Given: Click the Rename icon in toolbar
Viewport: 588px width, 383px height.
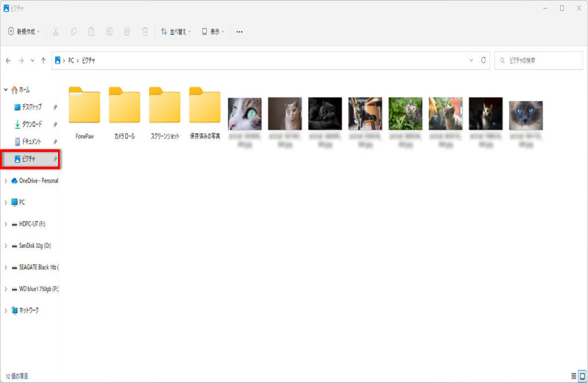Looking at the screenshot, I should 109,32.
